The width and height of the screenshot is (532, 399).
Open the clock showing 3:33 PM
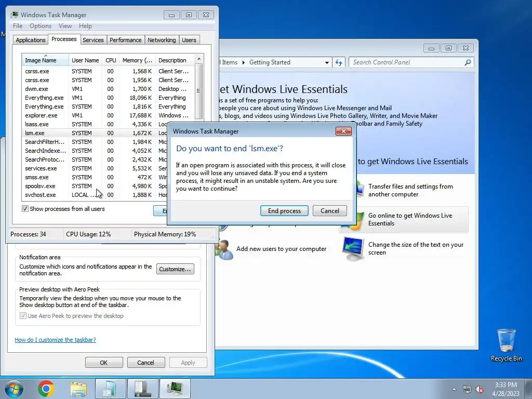coord(506,389)
